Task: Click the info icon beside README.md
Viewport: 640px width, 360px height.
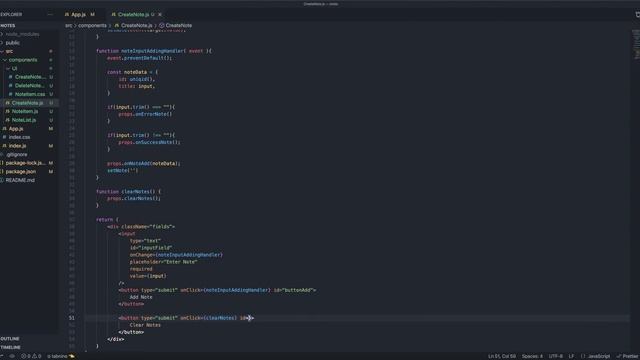Action: pyautogui.click(x=2, y=180)
